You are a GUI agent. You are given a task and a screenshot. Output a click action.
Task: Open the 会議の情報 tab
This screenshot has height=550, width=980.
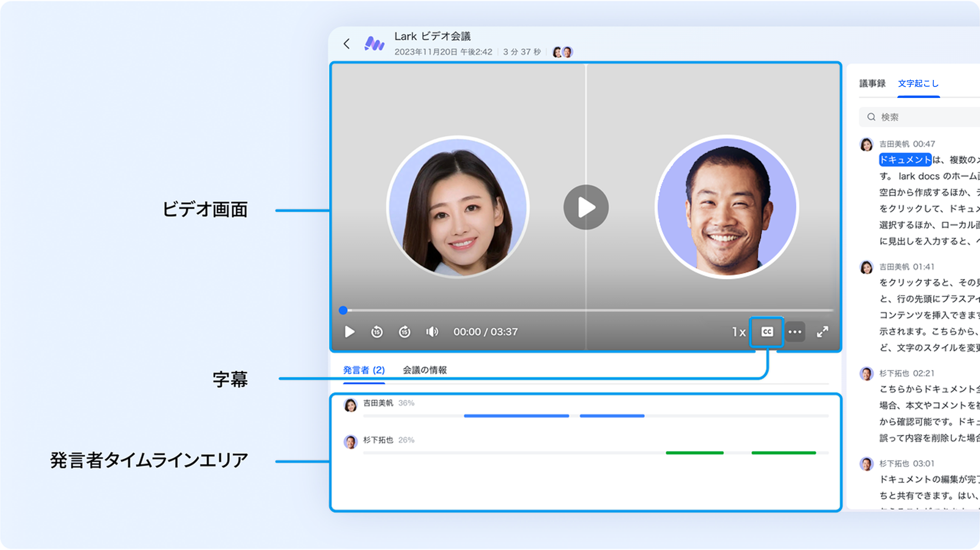pyautogui.click(x=425, y=370)
